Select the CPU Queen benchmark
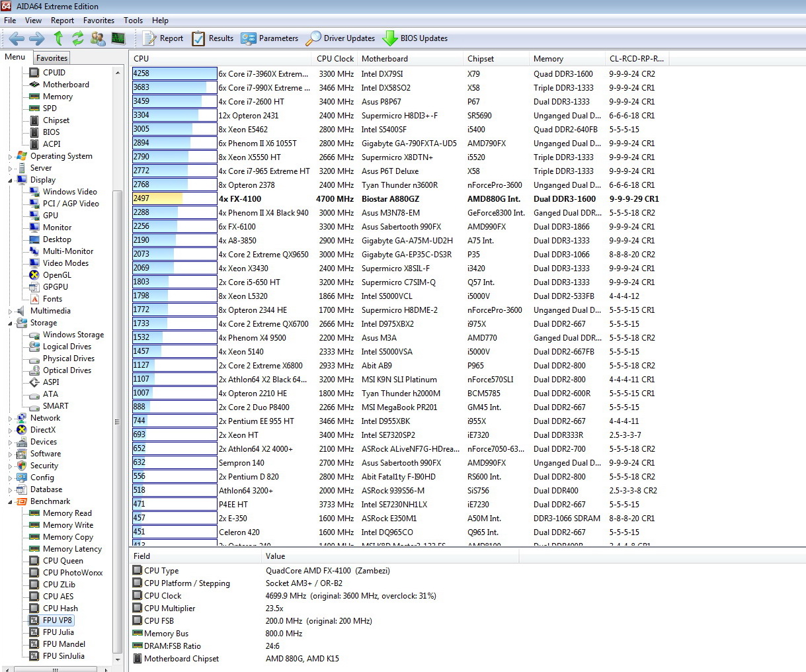 tap(63, 561)
